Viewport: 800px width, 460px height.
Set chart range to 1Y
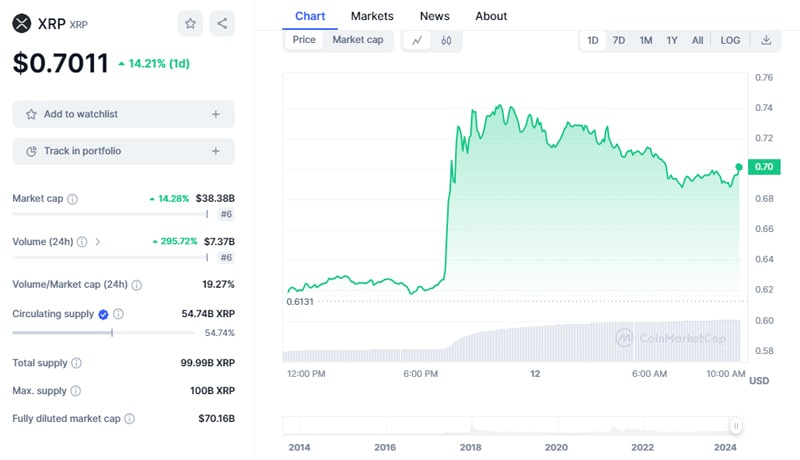(671, 40)
